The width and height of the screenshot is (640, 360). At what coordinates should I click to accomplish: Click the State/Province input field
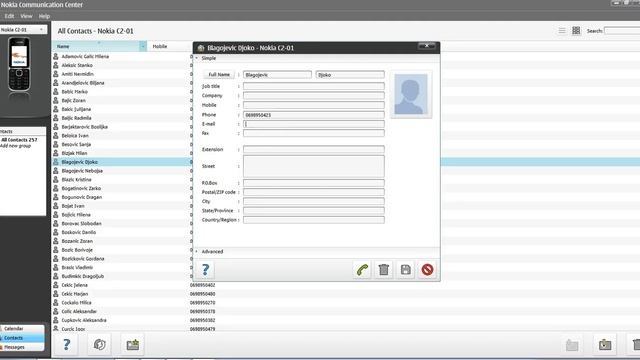point(313,211)
